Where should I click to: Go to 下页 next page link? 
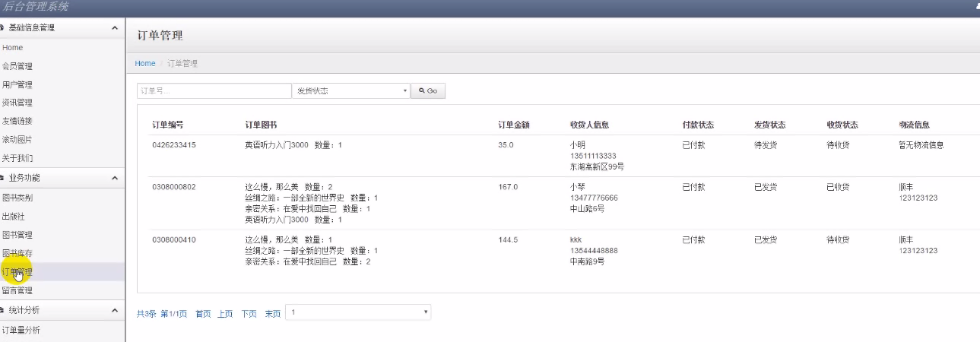tap(249, 313)
